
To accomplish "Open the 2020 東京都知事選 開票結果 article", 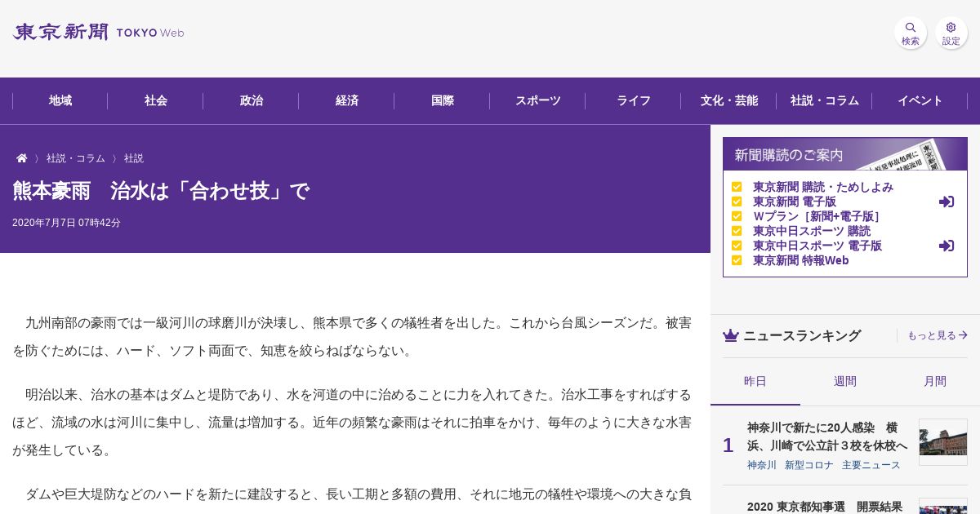I will point(825,507).
